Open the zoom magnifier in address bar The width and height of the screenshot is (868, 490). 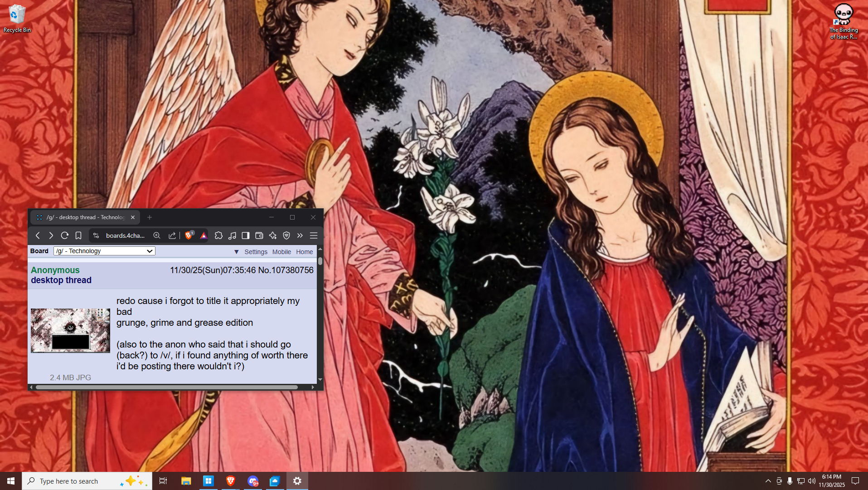[x=157, y=235]
